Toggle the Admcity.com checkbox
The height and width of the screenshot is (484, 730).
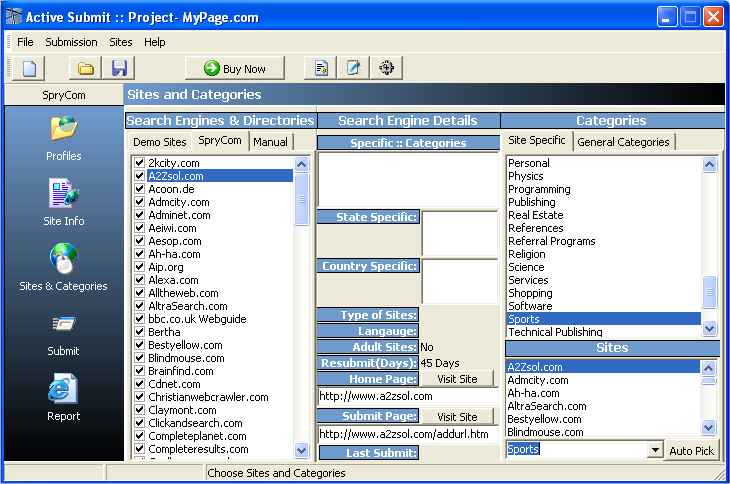[139, 202]
